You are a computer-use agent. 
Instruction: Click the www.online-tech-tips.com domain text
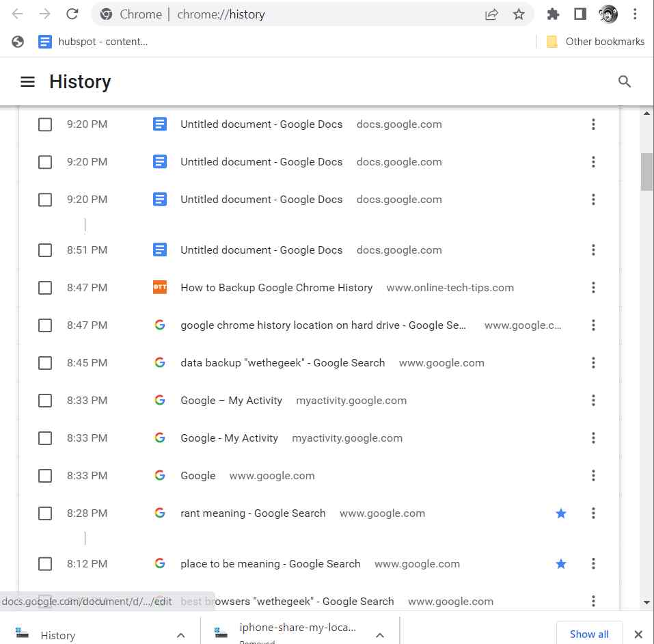(x=450, y=288)
